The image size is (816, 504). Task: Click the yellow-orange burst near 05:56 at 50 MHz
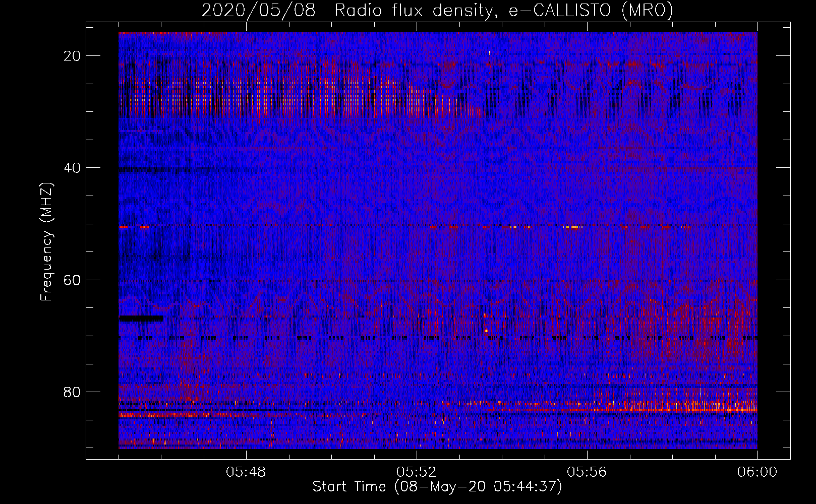click(x=573, y=227)
